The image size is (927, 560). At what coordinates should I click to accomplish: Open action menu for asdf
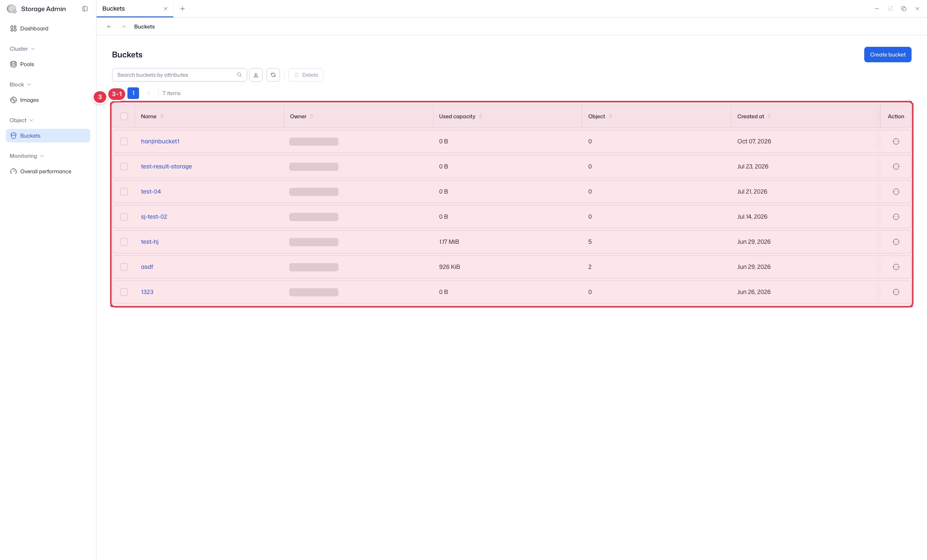(x=896, y=267)
